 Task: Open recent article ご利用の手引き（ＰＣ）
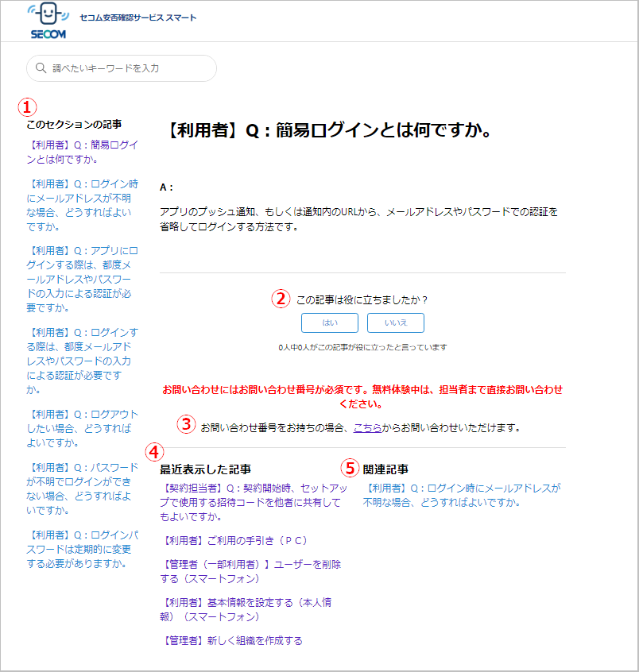click(235, 540)
